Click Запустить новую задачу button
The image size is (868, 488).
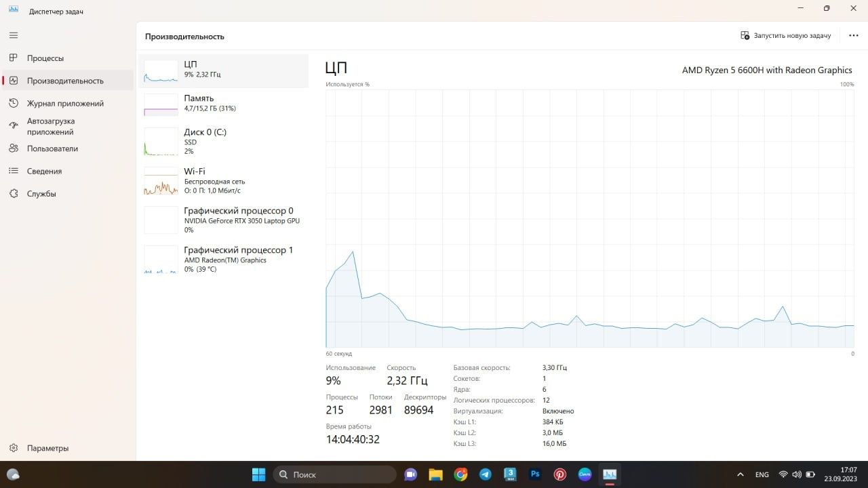786,35
